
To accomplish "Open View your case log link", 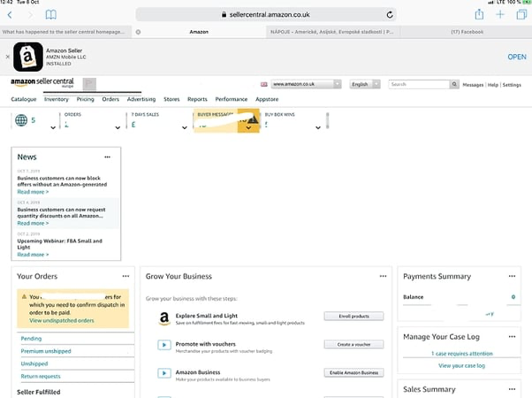I will click(462, 366).
